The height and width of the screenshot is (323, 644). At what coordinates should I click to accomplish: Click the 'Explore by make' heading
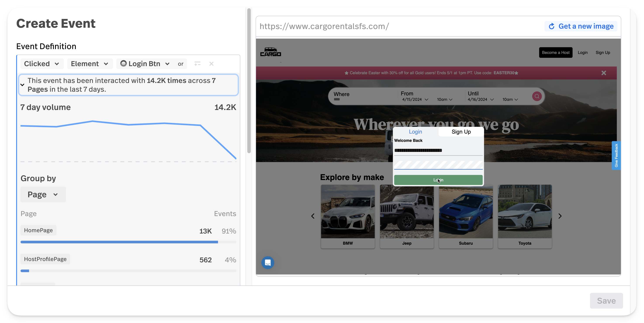tap(352, 177)
